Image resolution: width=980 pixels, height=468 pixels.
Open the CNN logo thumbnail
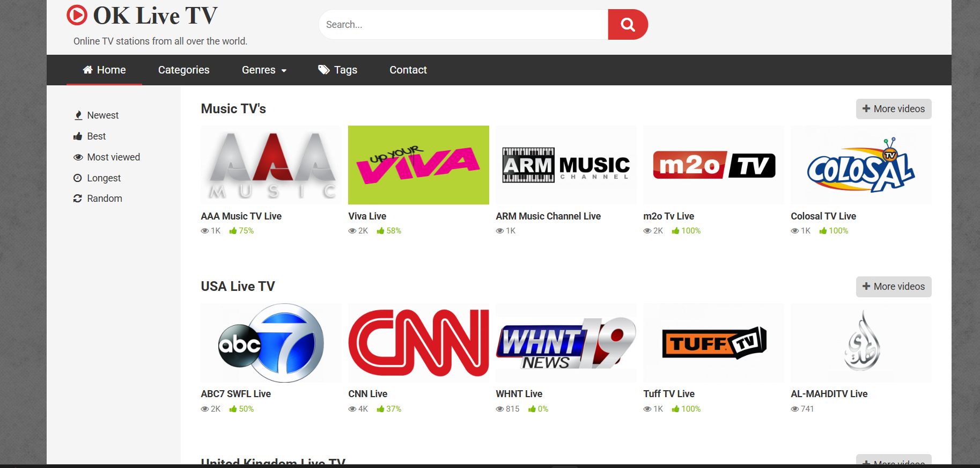418,343
